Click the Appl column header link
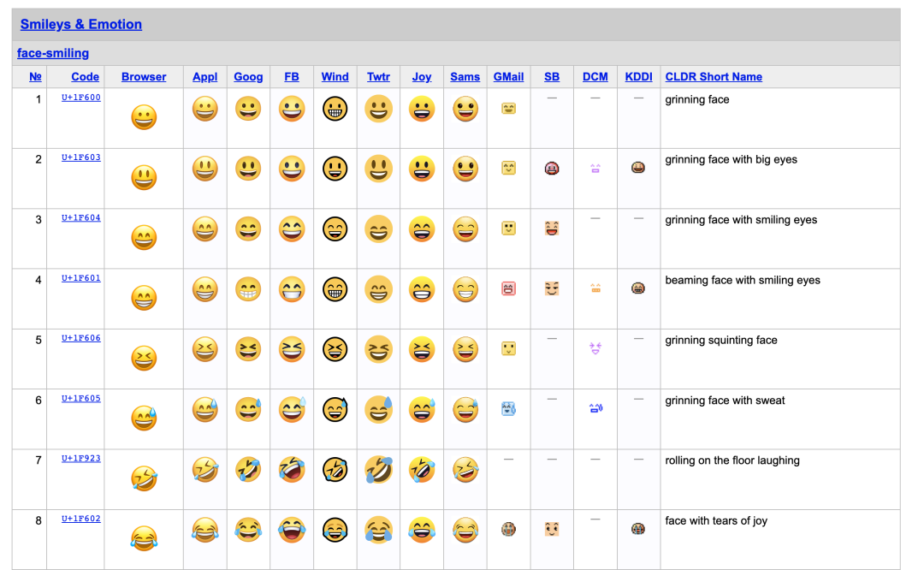 tap(204, 77)
